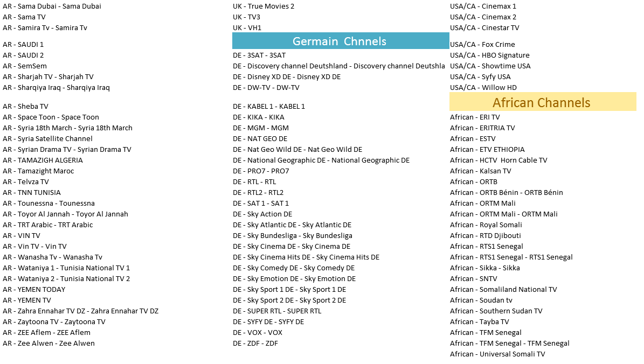Click 'African - ERITRIA TV' entry

pyautogui.click(x=482, y=128)
